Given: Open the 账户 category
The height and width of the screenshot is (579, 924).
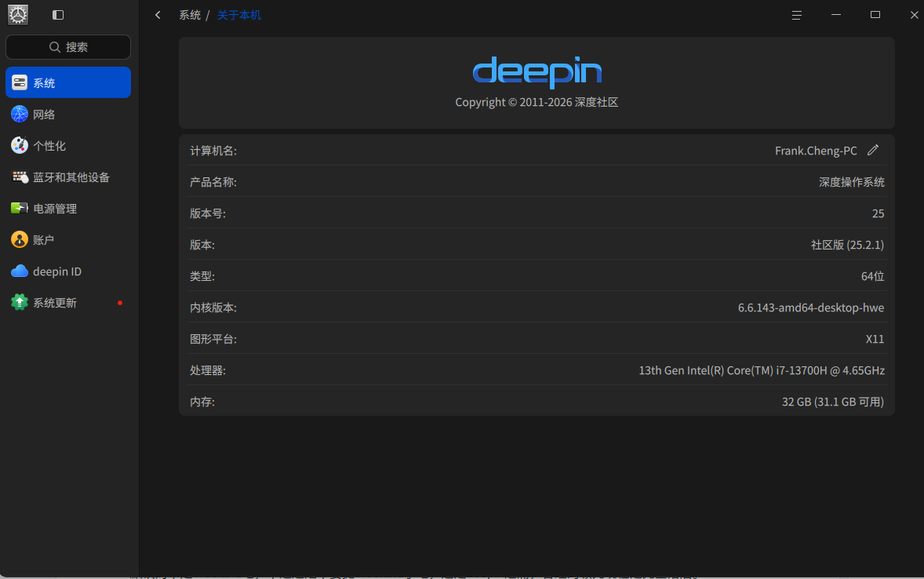Looking at the screenshot, I should click(68, 239).
